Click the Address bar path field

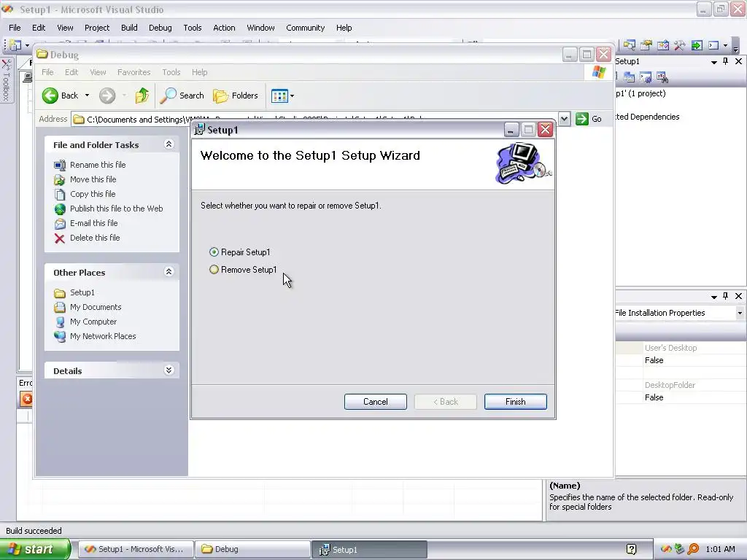pyautogui.click(x=314, y=119)
